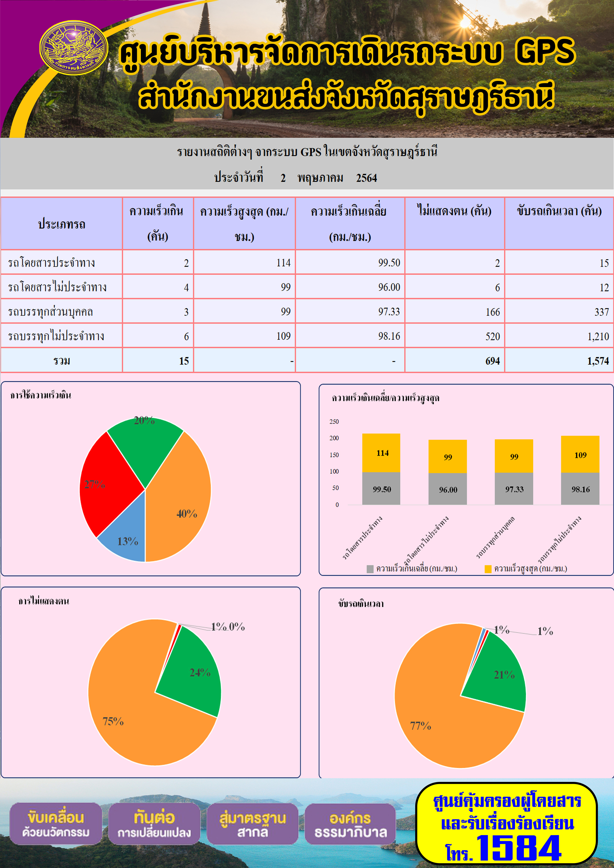Click the gray bar segment labeled 98.16
614x868 pixels.
[x=580, y=488]
